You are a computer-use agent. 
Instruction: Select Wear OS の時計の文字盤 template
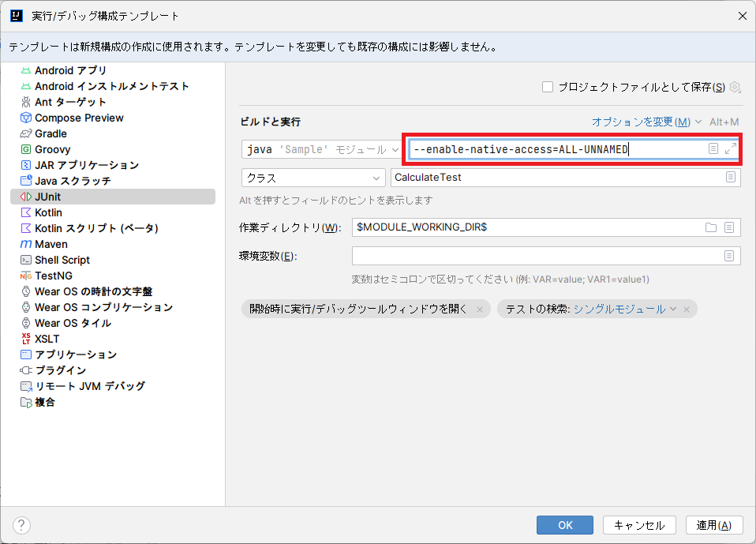(113, 291)
